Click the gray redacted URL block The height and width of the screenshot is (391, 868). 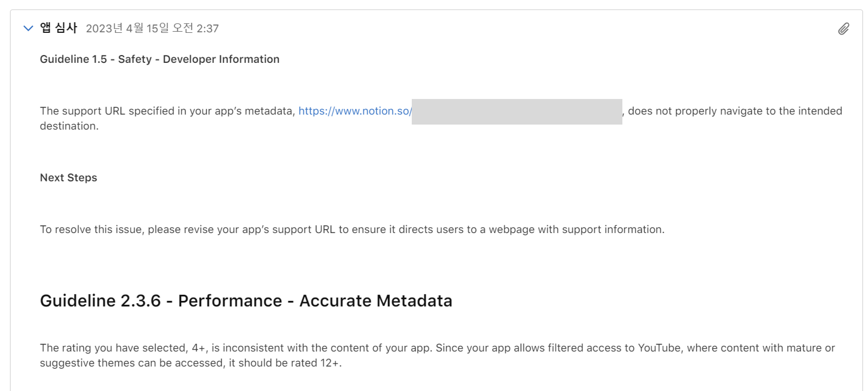(x=517, y=112)
